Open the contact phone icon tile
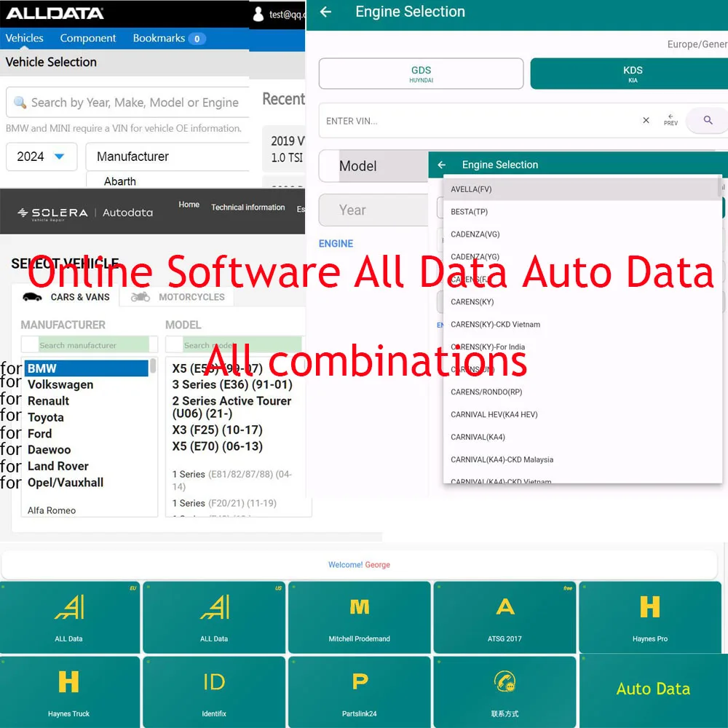The image size is (728, 728). 505,692
